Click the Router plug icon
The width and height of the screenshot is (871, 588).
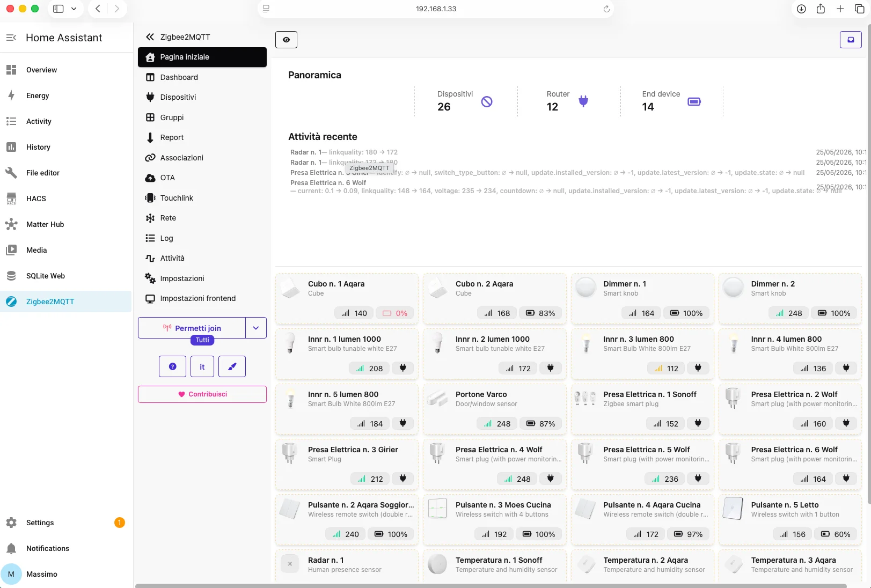click(x=583, y=101)
